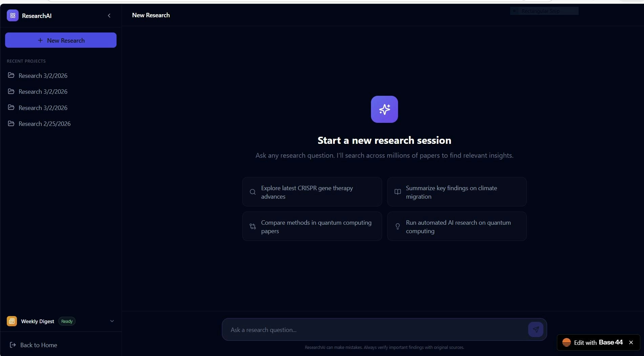Click the New Research button
This screenshot has height=356, width=644.
(x=61, y=40)
